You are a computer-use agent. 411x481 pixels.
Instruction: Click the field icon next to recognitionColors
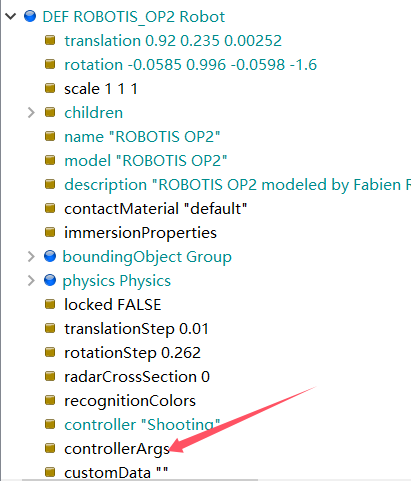[x=50, y=400]
